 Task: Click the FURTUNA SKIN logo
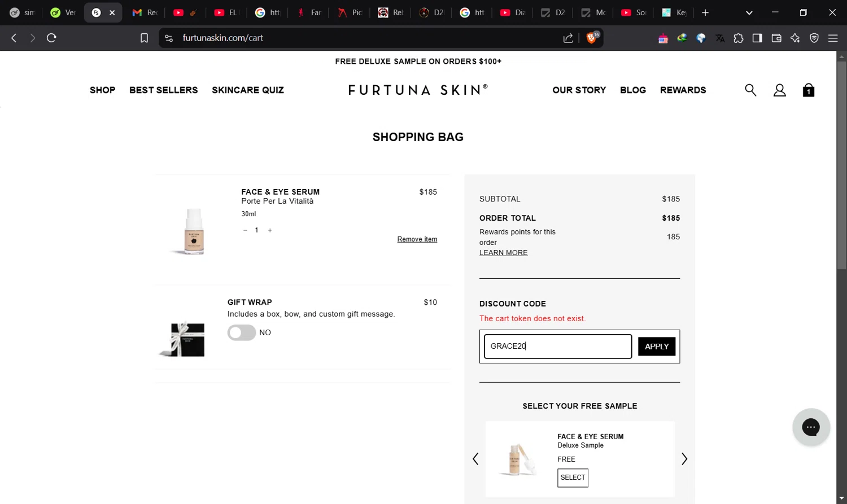(418, 90)
